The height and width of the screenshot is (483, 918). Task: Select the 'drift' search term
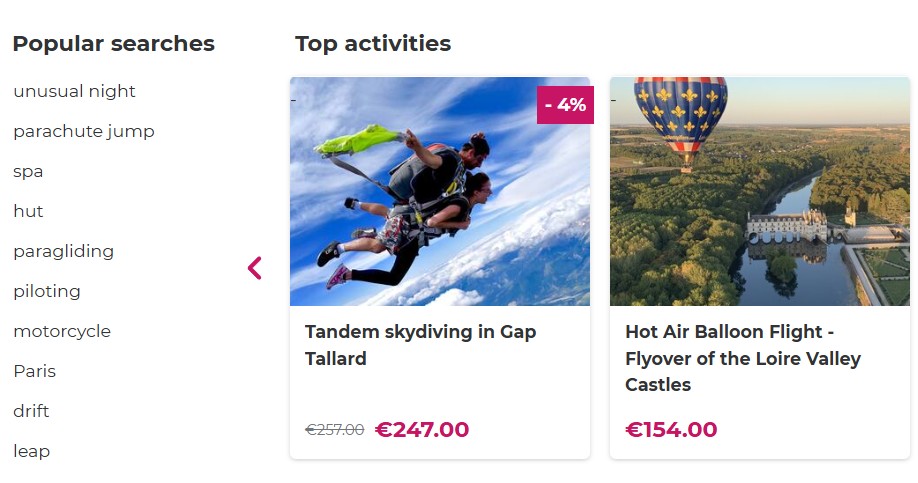coord(31,411)
